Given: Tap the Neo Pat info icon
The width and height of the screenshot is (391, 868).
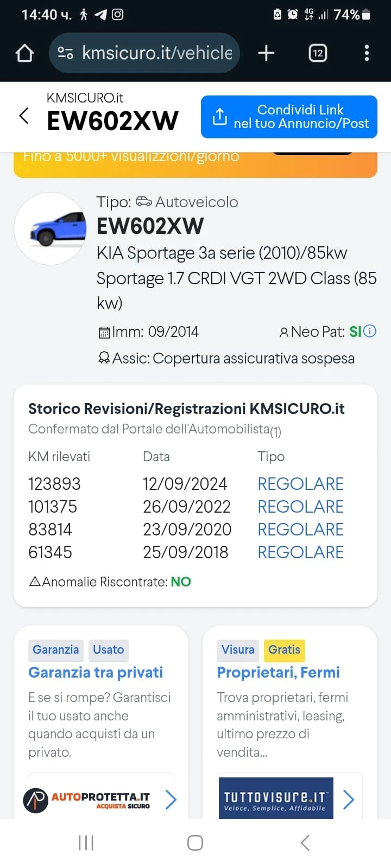Looking at the screenshot, I should pos(370,331).
